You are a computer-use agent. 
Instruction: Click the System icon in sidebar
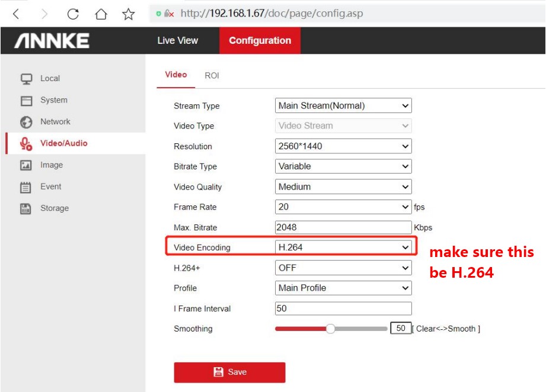[26, 100]
